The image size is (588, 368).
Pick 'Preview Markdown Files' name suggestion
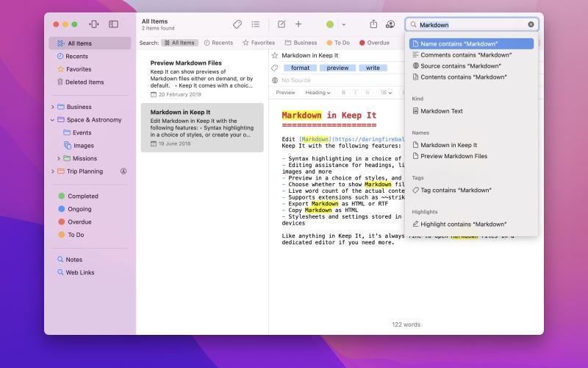471,156
